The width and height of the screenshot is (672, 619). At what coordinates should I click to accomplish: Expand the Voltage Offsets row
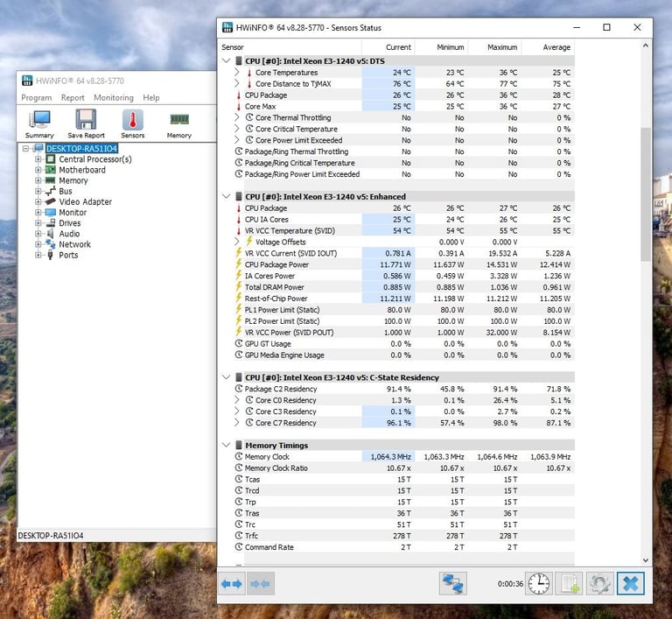pyautogui.click(x=237, y=242)
